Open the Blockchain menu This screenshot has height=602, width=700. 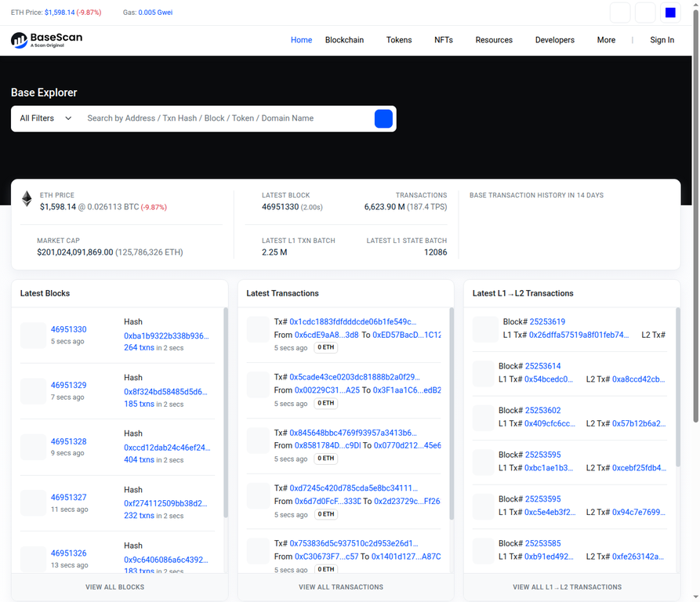point(344,40)
